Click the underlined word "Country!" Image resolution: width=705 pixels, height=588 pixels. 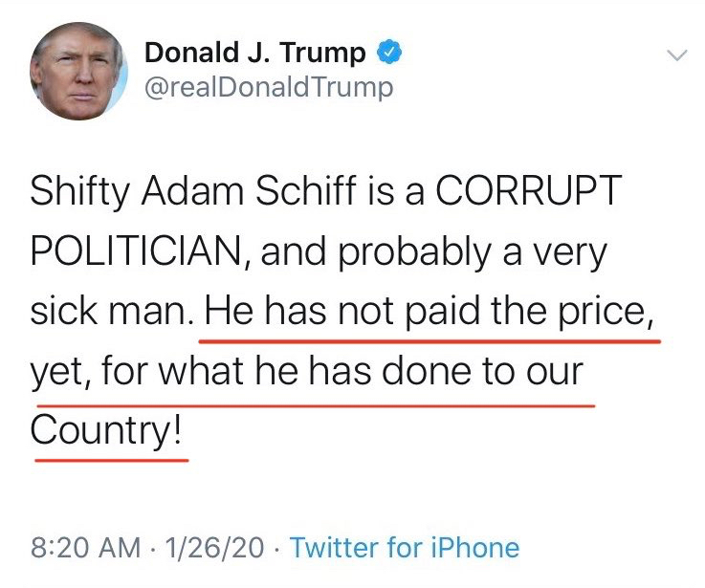coord(106,431)
